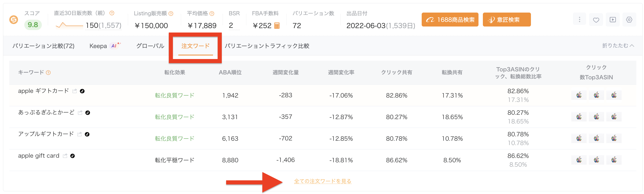Open help icon beside キーワード column header

pyautogui.click(x=48, y=72)
